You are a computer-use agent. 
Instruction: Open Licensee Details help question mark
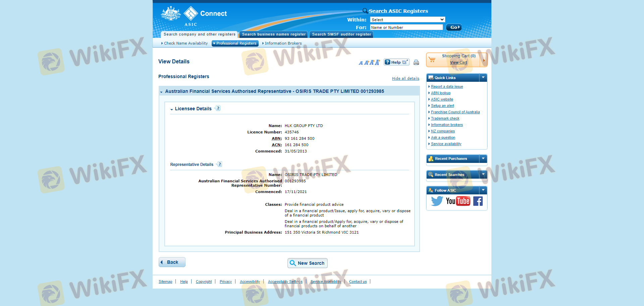point(218,108)
